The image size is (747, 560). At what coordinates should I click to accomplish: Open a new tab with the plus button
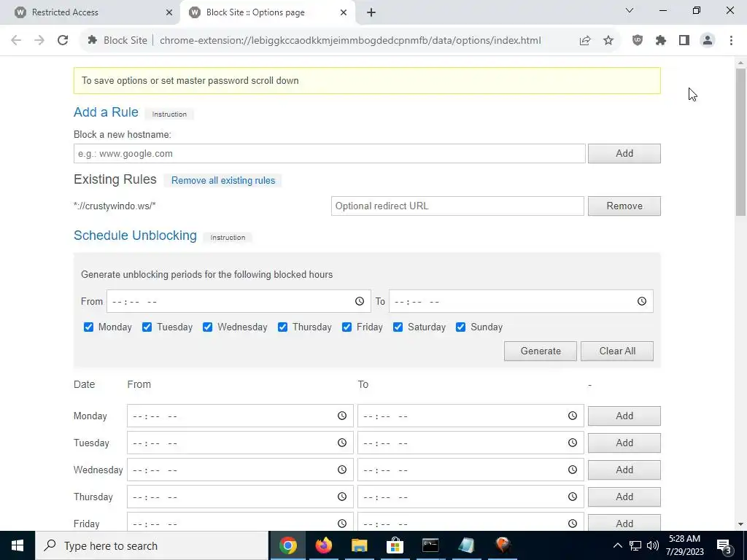click(371, 12)
